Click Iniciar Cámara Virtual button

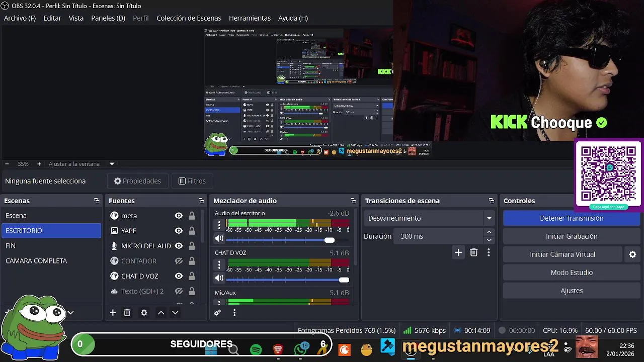[x=562, y=254]
